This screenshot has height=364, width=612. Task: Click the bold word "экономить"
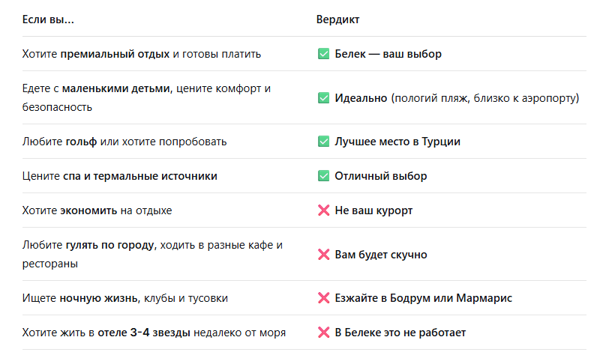tap(89, 210)
